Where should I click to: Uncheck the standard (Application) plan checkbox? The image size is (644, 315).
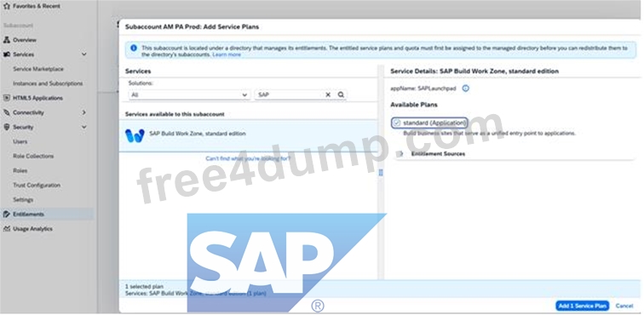click(397, 123)
